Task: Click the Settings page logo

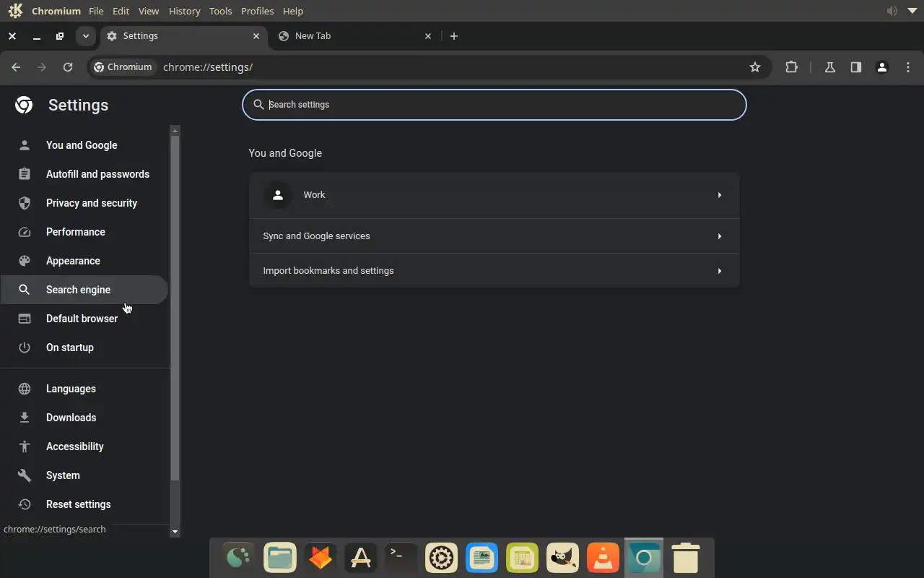Action: click(x=24, y=105)
